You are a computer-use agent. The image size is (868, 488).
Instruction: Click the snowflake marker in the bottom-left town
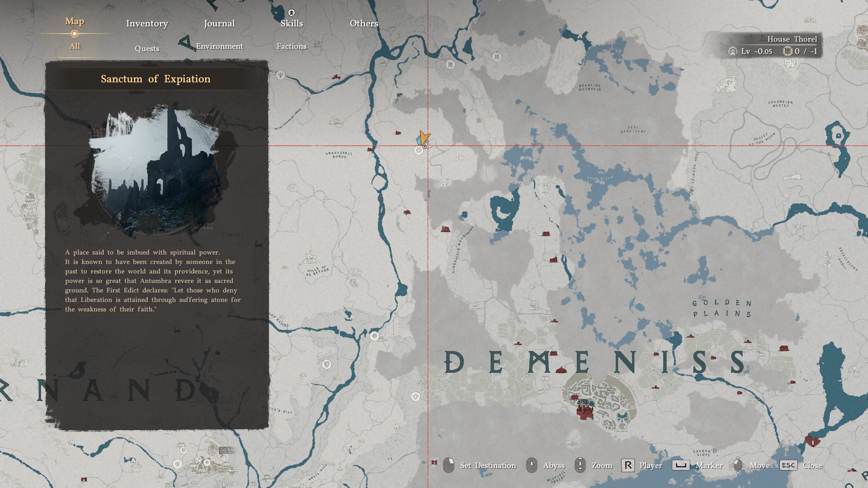tap(177, 464)
